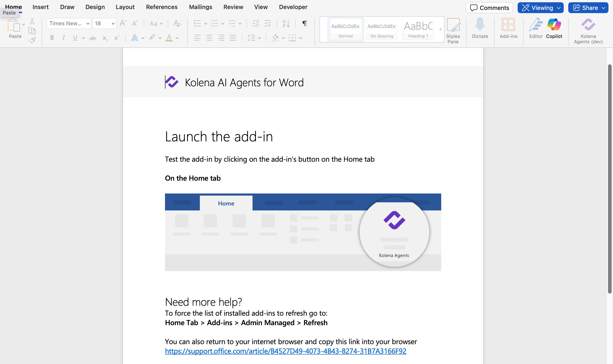Open the support.office.com article link
613x364 pixels.
click(x=285, y=351)
